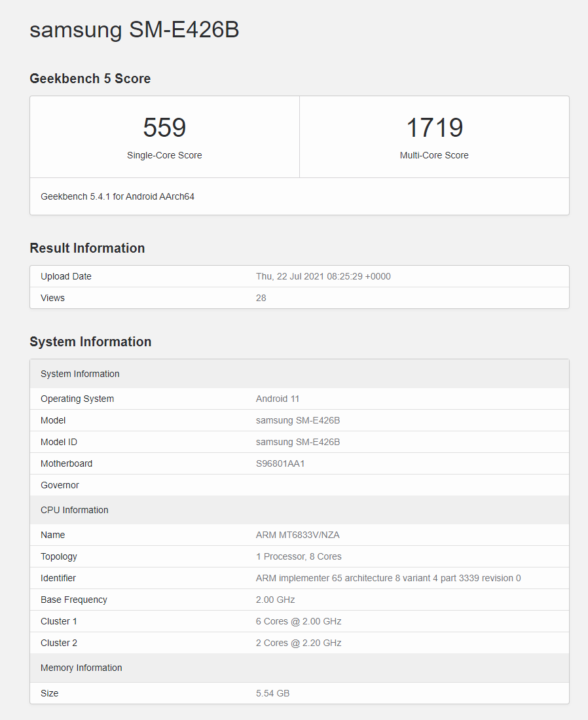Click the Model ID row value

[298, 442]
